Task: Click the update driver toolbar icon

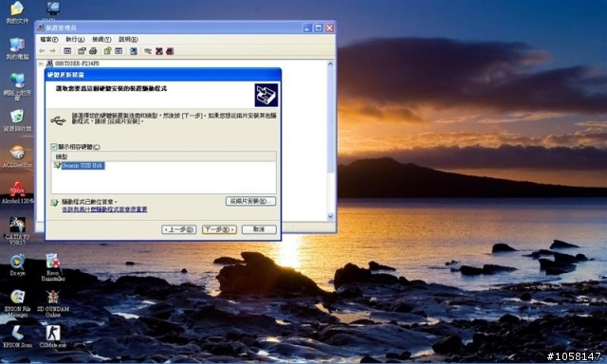Action: [x=148, y=51]
